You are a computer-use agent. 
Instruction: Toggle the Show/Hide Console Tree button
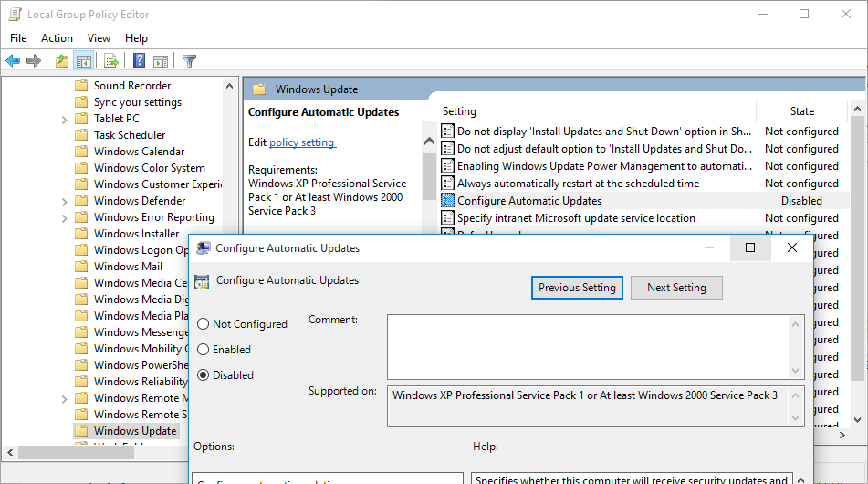[84, 61]
